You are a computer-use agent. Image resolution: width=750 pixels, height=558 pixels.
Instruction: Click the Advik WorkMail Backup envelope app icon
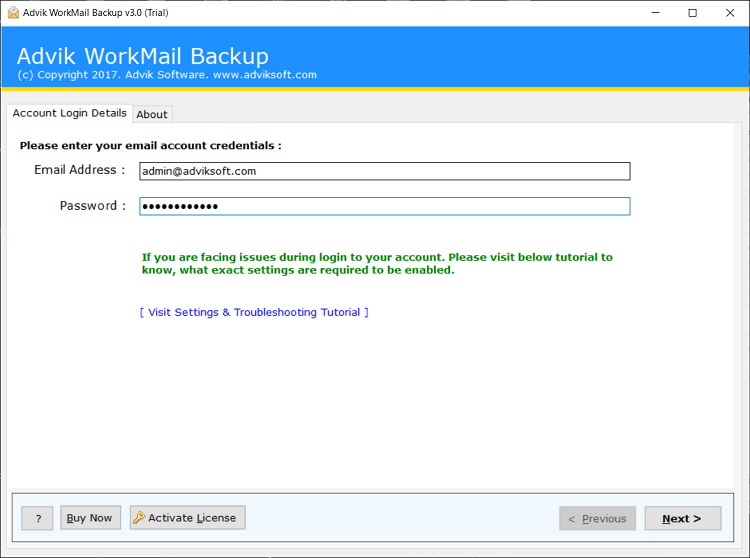coord(13,13)
